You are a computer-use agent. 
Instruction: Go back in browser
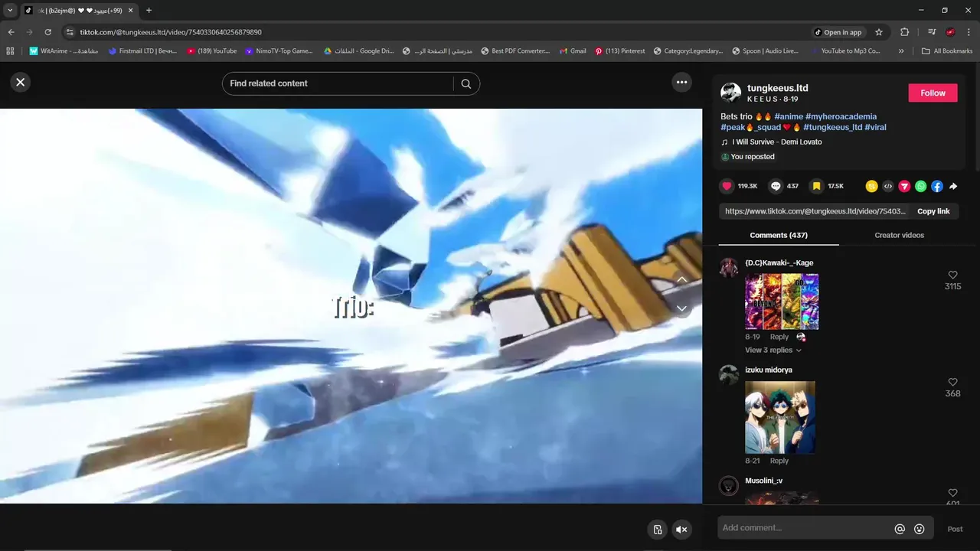[11, 32]
